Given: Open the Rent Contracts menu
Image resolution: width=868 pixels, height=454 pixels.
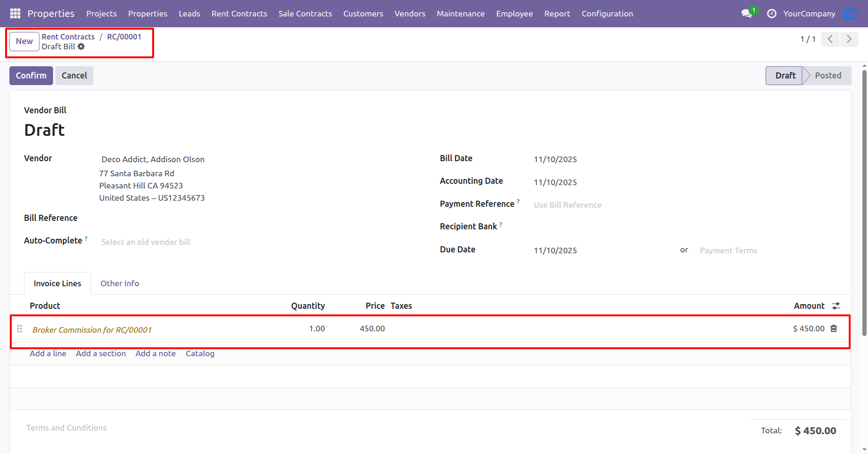Looking at the screenshot, I should tap(239, 14).
